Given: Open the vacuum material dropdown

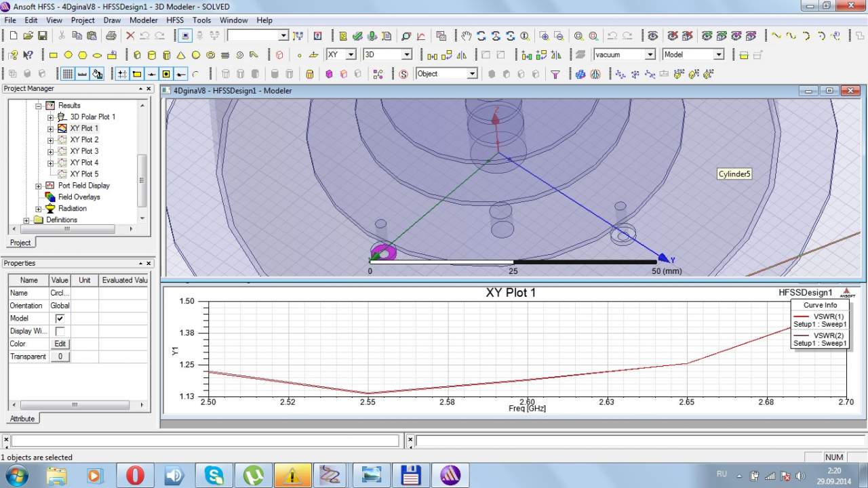Looking at the screenshot, I should (x=650, y=55).
